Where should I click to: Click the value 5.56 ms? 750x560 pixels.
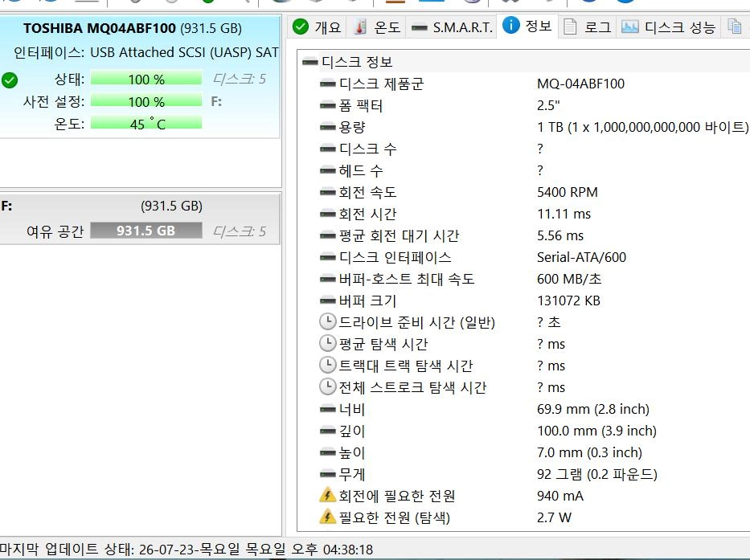pos(560,235)
